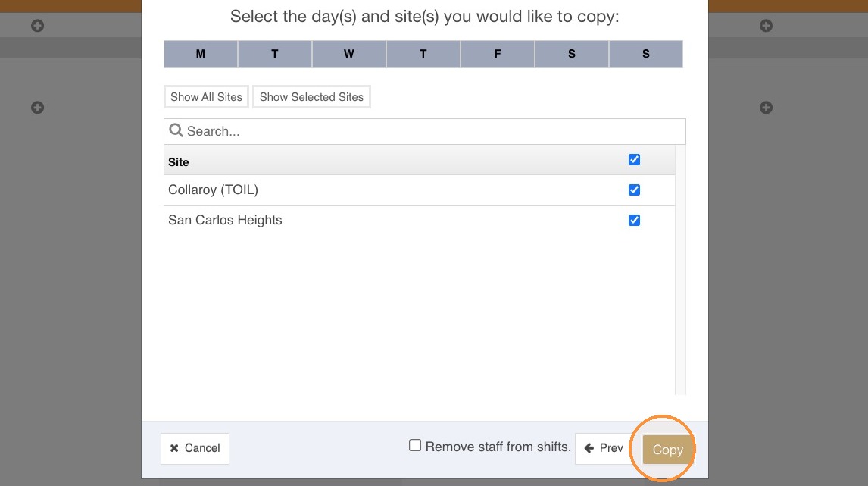Uncheck the San Carlos Heights checkbox
The height and width of the screenshot is (486, 868).
(635, 221)
